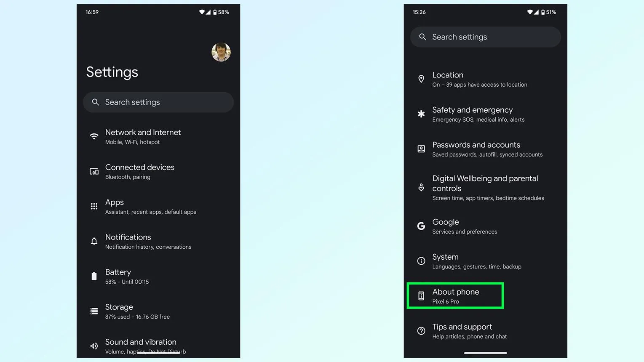This screenshot has height=362, width=644.
Task: Tap the Wi-Fi icon beside Network and Internet
Action: point(94,136)
